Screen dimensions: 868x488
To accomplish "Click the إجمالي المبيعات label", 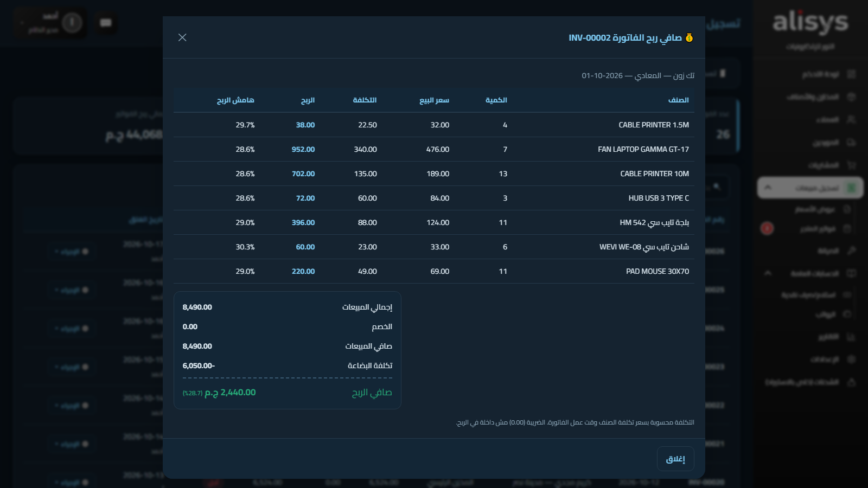I will coord(367,307).
